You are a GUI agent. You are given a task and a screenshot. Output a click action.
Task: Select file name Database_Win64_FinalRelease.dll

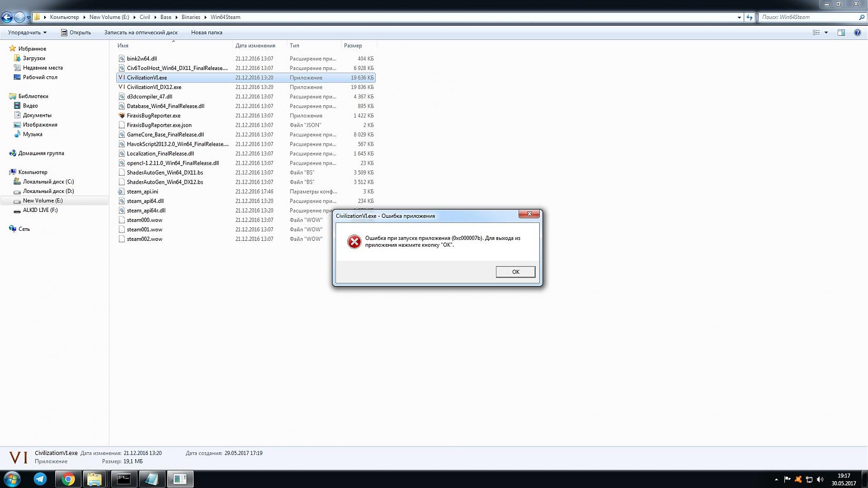(x=166, y=106)
